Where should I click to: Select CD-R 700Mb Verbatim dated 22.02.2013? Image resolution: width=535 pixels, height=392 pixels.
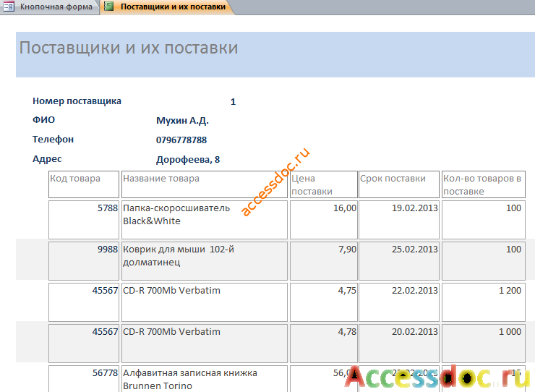[x=205, y=302]
